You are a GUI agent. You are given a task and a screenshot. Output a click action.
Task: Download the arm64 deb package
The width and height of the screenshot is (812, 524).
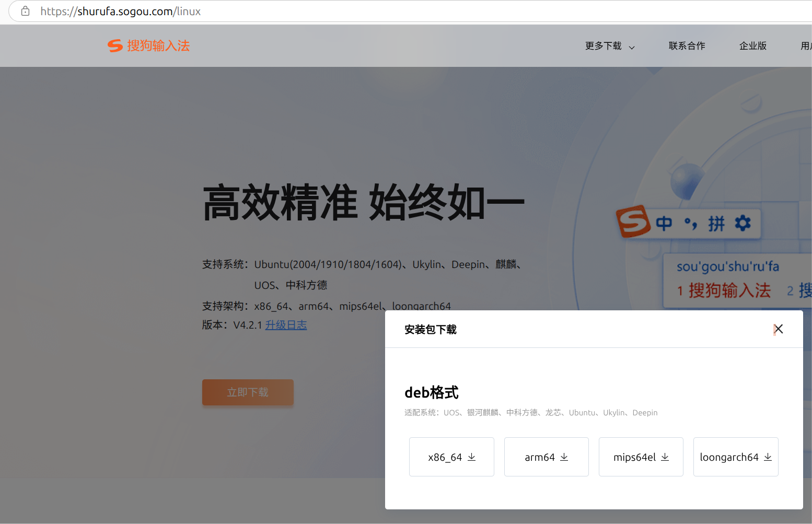pyautogui.click(x=546, y=457)
